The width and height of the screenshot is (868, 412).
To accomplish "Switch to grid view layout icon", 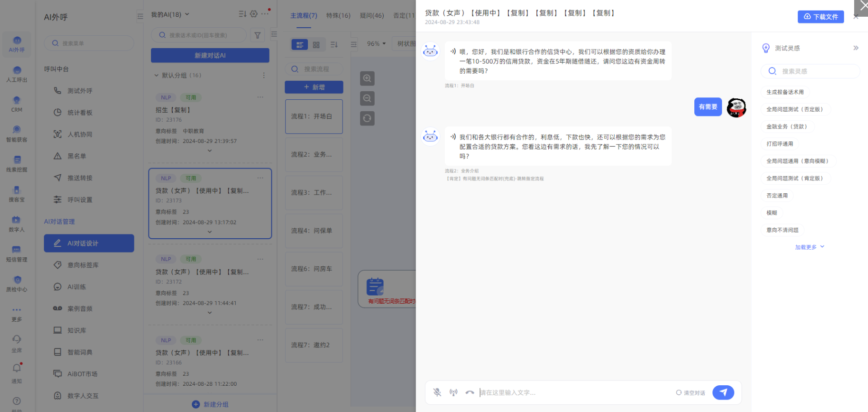I will point(316,45).
